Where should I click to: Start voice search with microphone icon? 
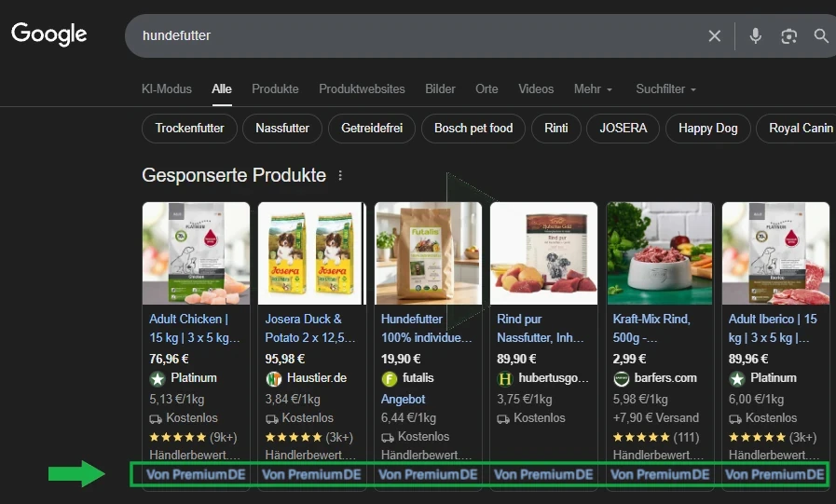pyautogui.click(x=756, y=35)
